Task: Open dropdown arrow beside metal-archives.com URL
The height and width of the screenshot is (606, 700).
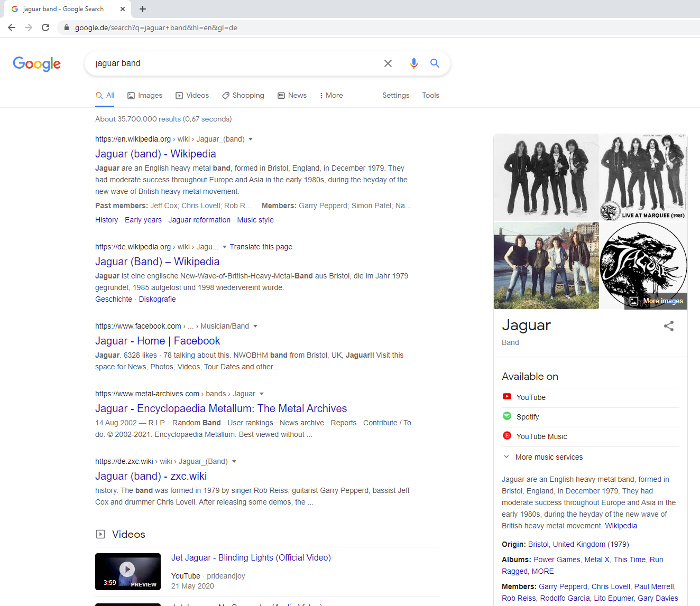Action: coord(262,394)
